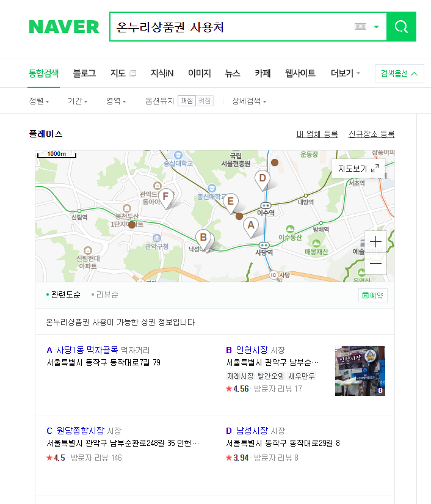
Task: Go to the 뉴스 tab
Action: coord(233,73)
